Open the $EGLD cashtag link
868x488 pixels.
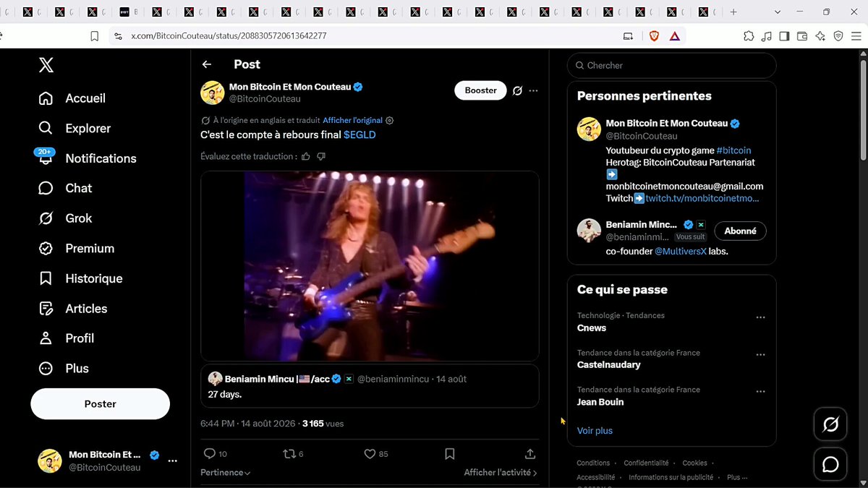coord(359,134)
